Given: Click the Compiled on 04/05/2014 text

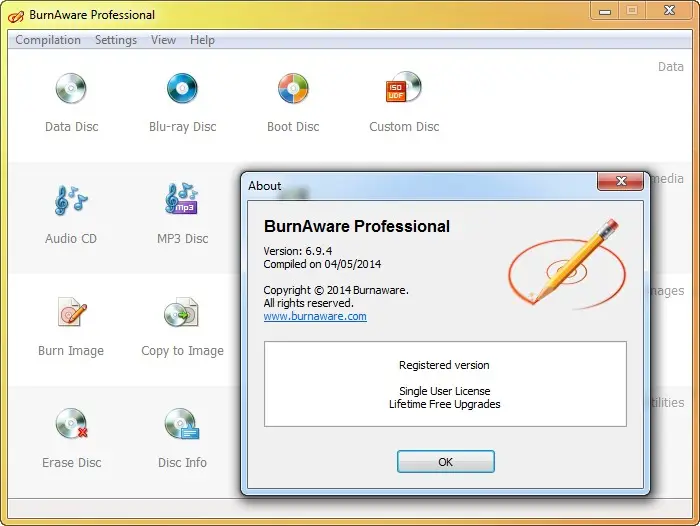Looking at the screenshot, I should (322, 264).
